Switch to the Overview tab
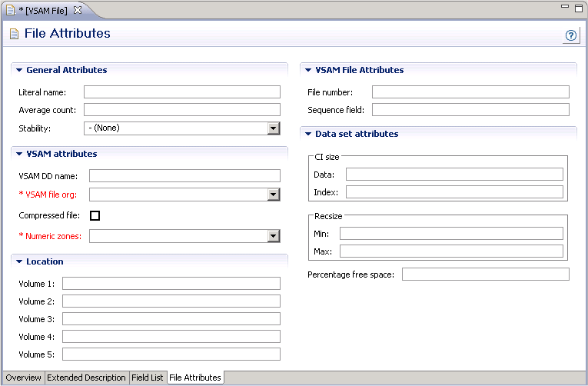588x386 pixels. pyautogui.click(x=23, y=378)
